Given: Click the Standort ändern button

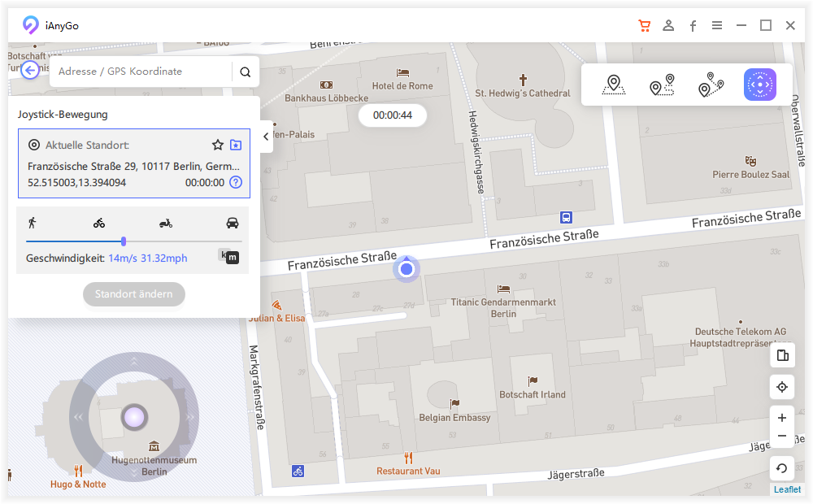Looking at the screenshot, I should pyautogui.click(x=134, y=294).
